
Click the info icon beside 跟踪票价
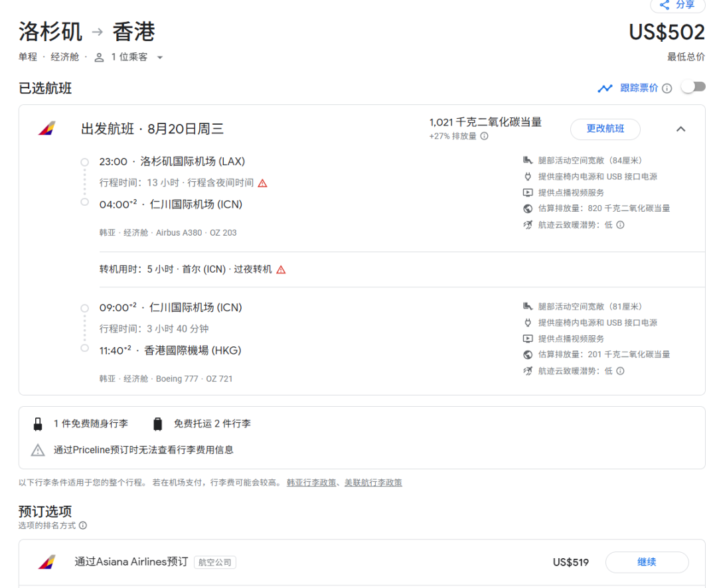(x=667, y=88)
